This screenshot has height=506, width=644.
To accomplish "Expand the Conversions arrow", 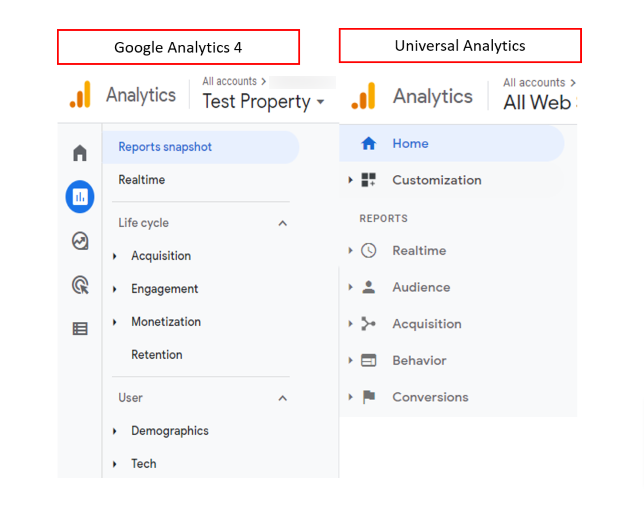I will point(350,397).
